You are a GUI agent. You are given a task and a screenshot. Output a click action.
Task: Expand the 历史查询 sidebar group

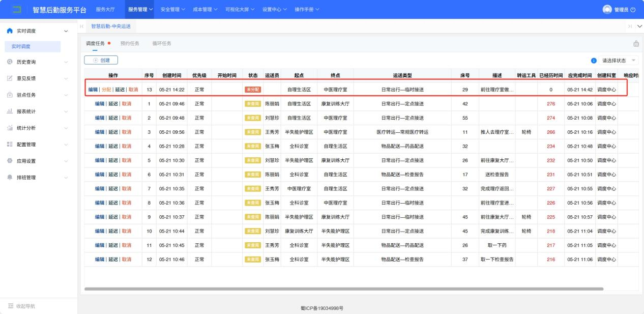coord(66,62)
